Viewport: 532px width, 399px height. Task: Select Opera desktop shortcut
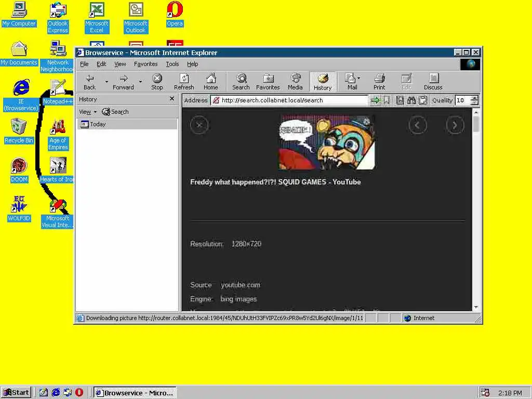[175, 15]
